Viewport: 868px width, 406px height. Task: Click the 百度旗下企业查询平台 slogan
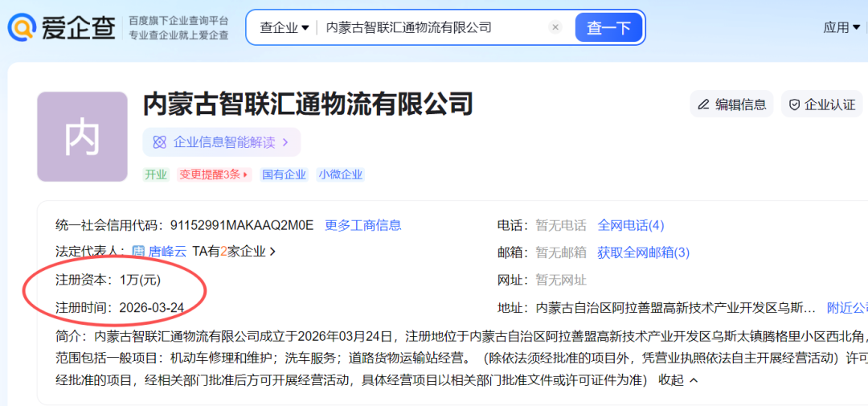point(178,21)
